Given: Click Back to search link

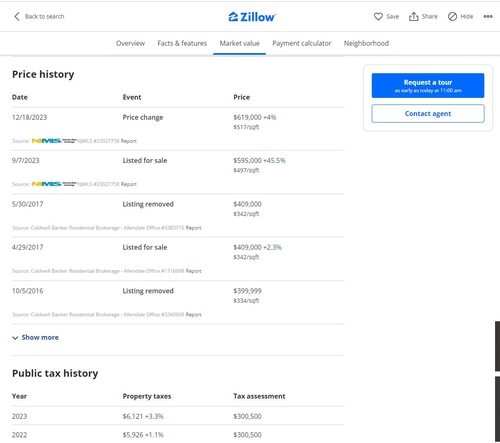Looking at the screenshot, I should (44, 16).
